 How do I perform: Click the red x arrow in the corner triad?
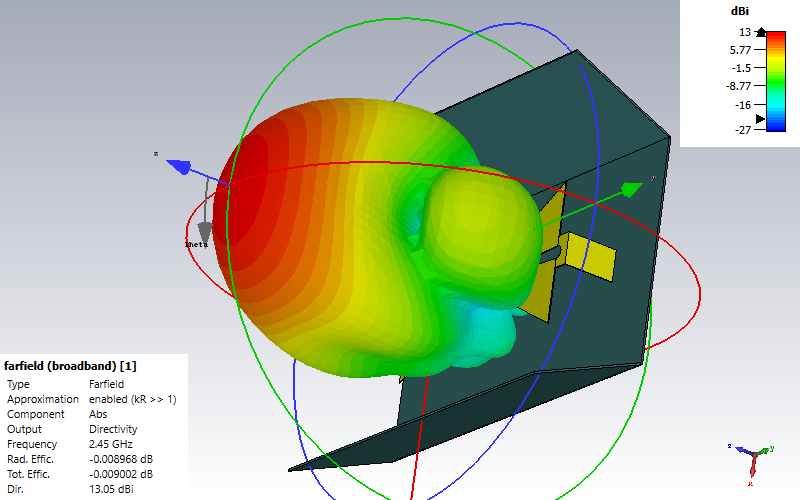(x=753, y=468)
